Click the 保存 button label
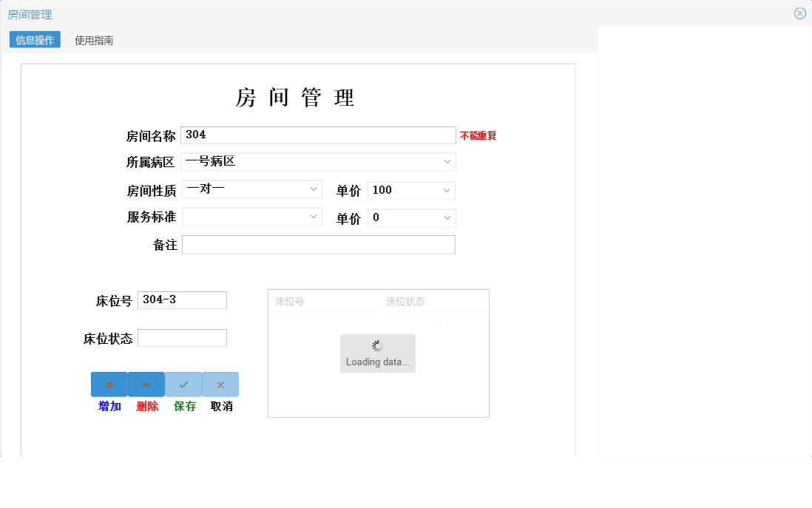 tap(183, 406)
